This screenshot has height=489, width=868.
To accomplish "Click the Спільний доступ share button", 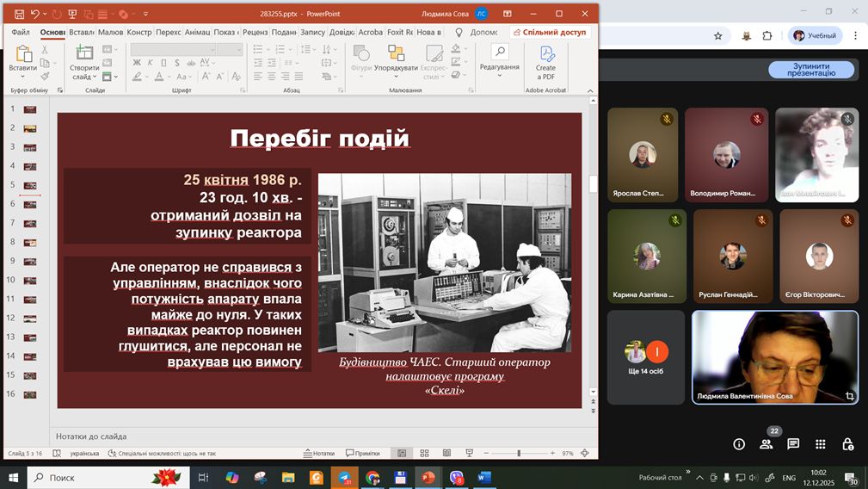I will (550, 32).
